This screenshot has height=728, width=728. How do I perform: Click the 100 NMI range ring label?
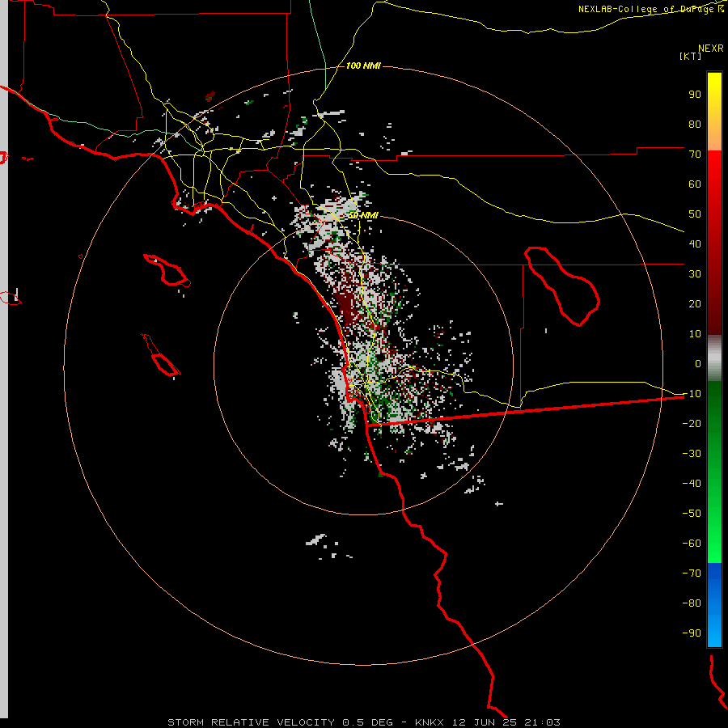pyautogui.click(x=363, y=66)
